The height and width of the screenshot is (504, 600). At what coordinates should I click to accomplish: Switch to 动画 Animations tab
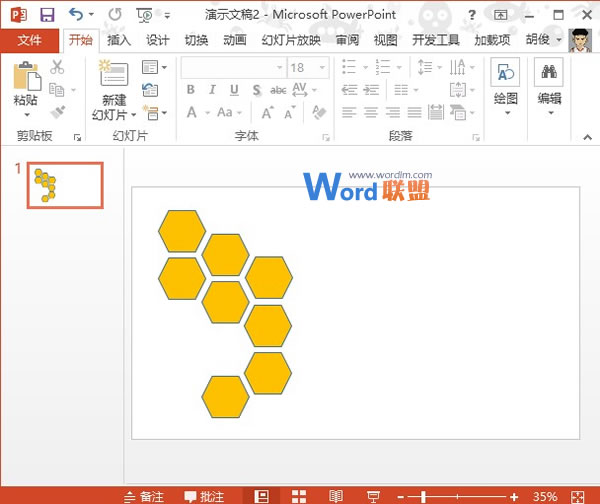pos(235,40)
